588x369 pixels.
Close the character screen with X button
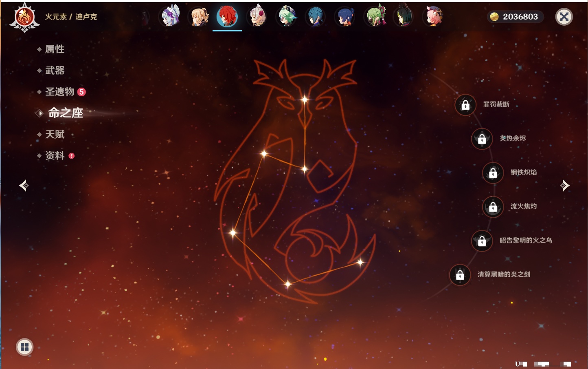[x=564, y=17]
